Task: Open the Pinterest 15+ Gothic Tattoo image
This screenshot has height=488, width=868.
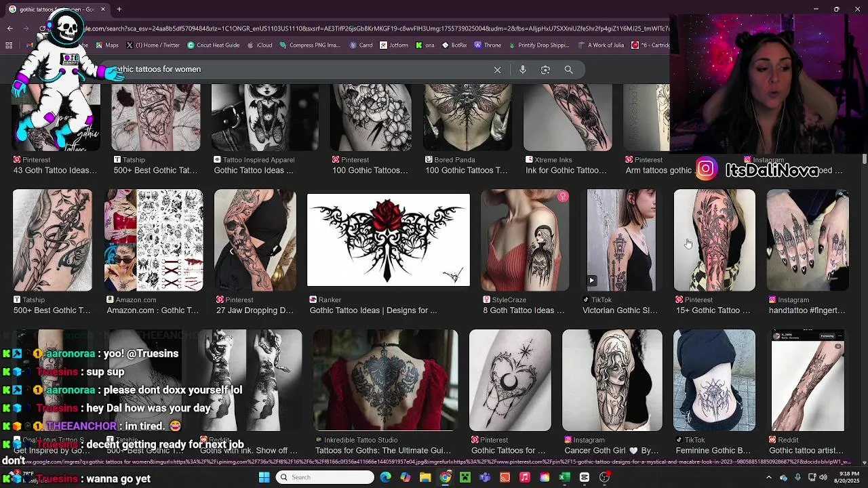Action: [714, 240]
